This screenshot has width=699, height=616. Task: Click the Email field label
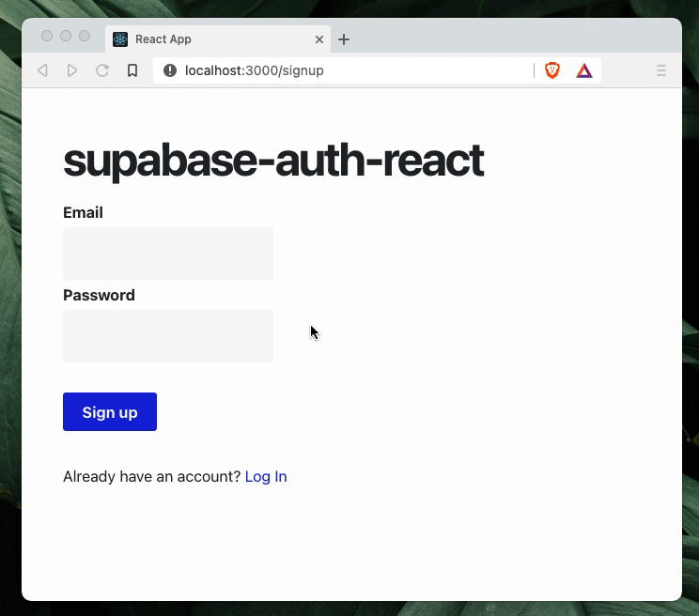tap(83, 212)
